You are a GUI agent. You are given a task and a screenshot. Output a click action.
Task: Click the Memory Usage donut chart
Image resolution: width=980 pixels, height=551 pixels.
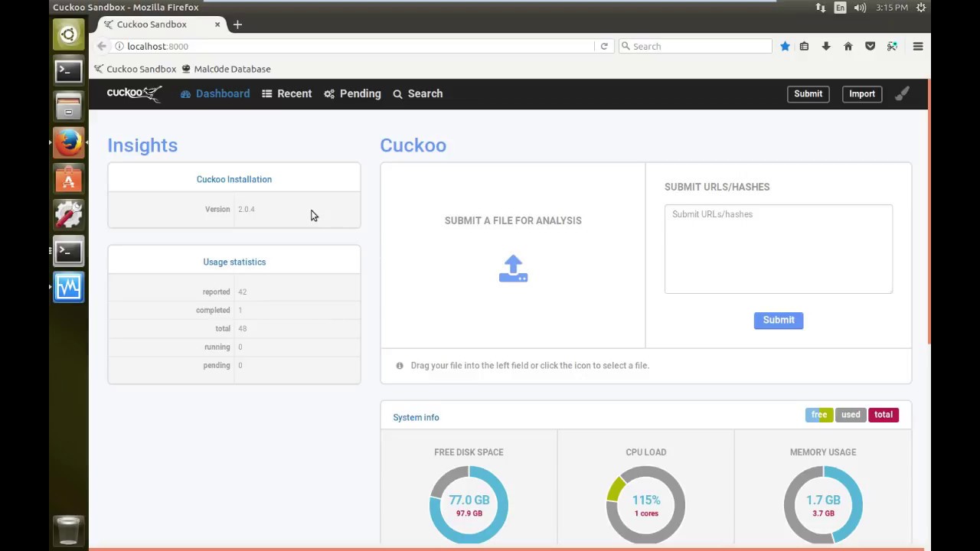[823, 504]
